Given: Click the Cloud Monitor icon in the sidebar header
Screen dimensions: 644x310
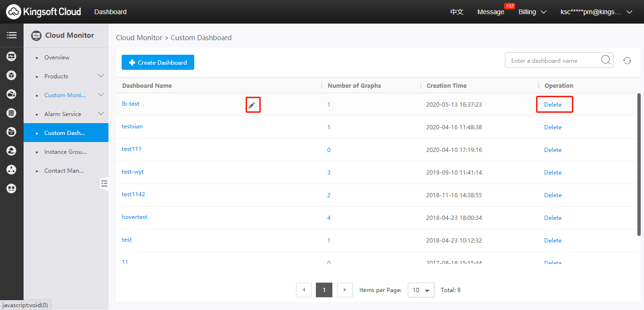Looking at the screenshot, I should (x=36, y=35).
